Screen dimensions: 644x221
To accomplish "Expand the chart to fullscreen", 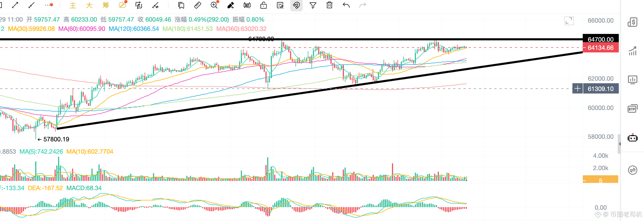I will pyautogui.click(x=569, y=21).
